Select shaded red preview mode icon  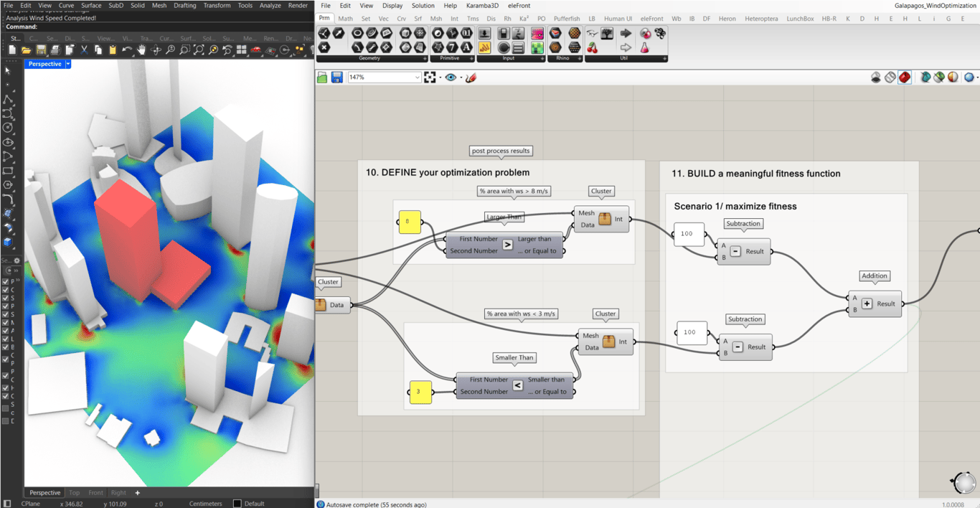coord(905,77)
